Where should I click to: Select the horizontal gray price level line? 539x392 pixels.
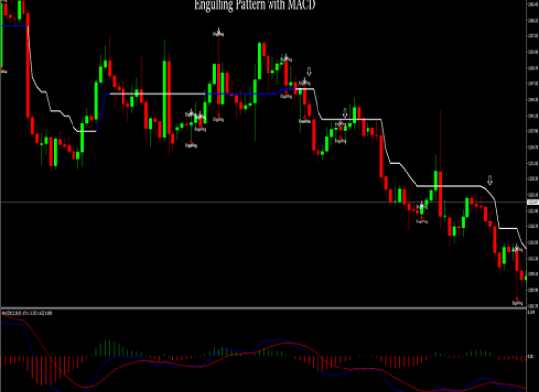264,202
